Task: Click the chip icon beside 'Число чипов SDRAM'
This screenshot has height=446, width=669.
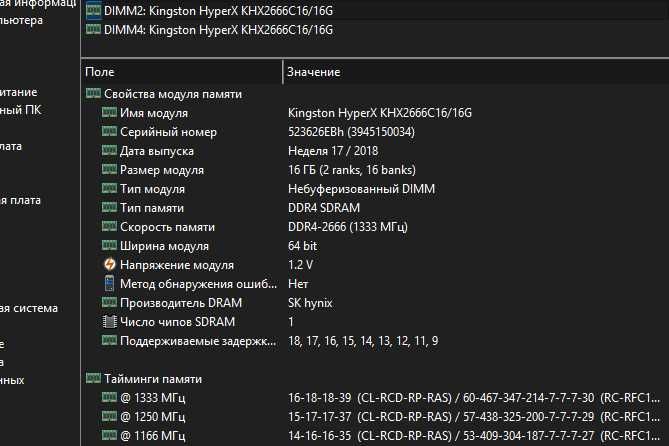Action: point(110,321)
